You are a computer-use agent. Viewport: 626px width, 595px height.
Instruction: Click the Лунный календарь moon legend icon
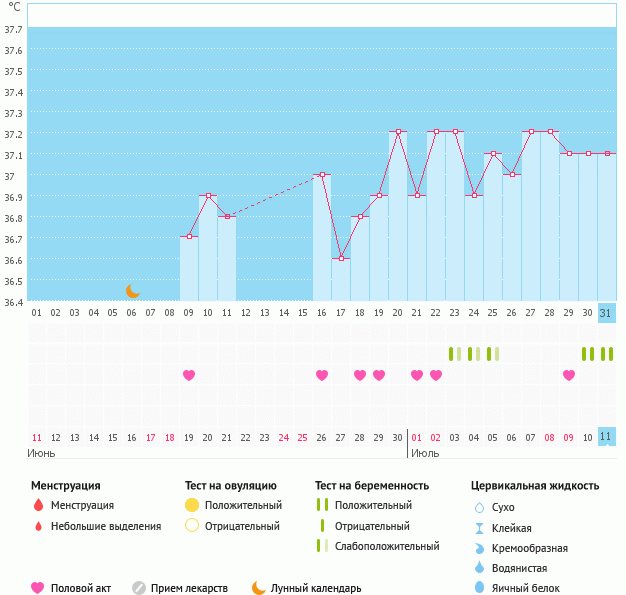pos(259,588)
